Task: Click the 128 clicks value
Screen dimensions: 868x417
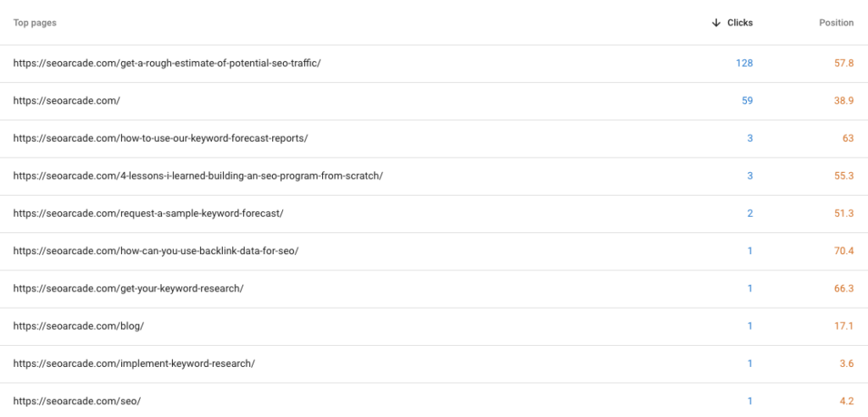Action: (x=744, y=63)
